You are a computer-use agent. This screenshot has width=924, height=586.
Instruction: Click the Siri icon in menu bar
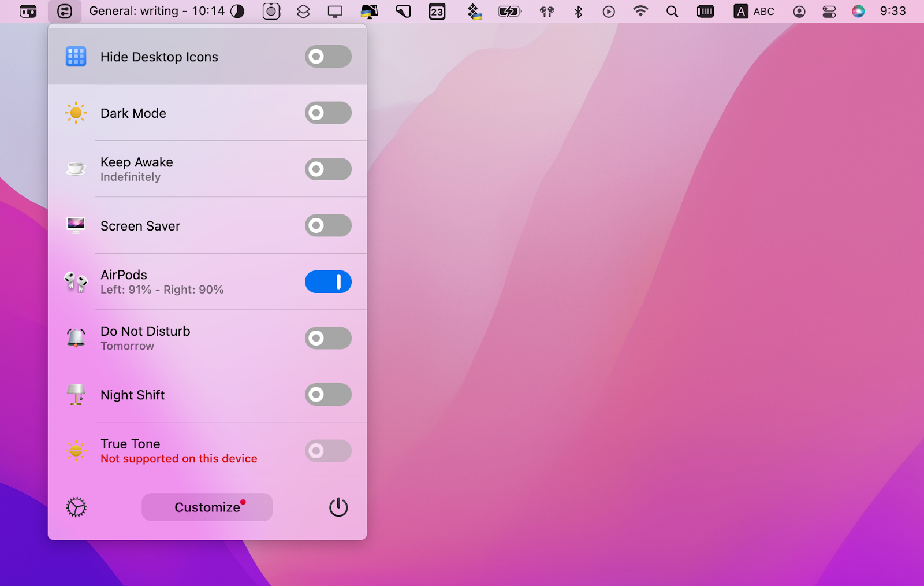click(858, 12)
